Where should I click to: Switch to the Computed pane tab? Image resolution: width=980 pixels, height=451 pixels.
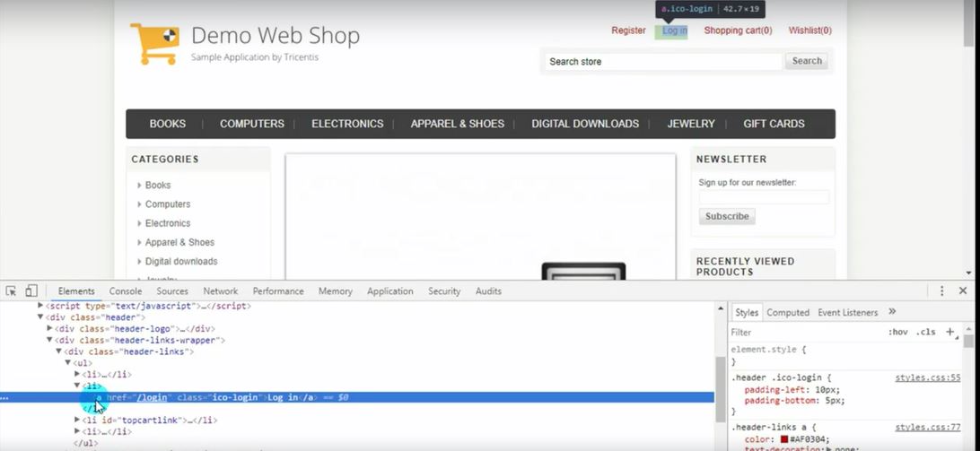pos(788,312)
